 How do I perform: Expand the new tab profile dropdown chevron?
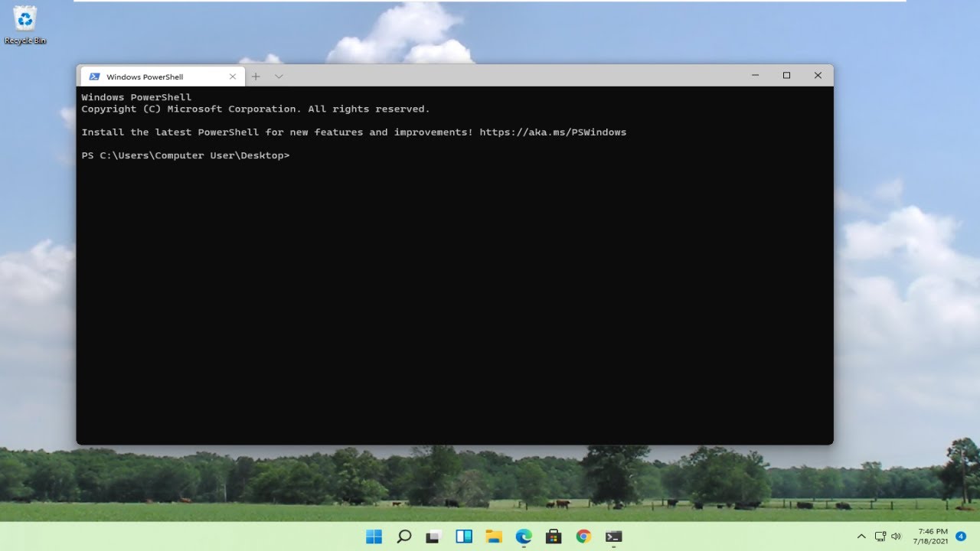(x=279, y=77)
